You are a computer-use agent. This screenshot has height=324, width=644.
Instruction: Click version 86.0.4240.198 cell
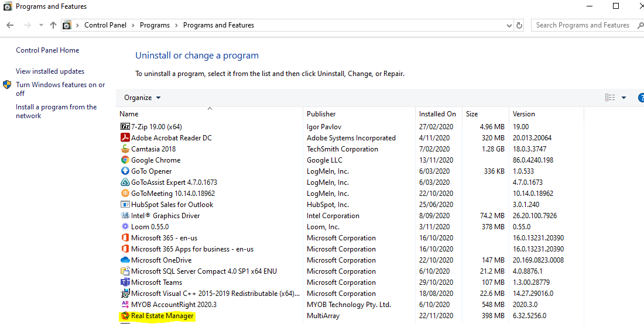533,160
